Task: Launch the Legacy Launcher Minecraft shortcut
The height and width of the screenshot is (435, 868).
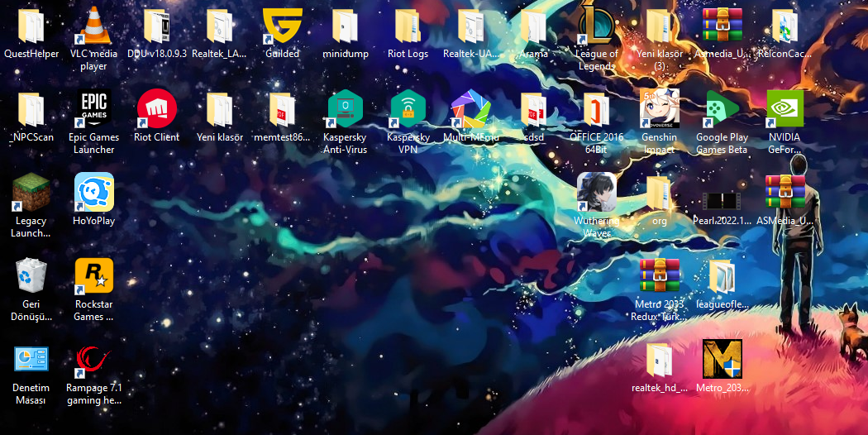Action: coord(31,193)
